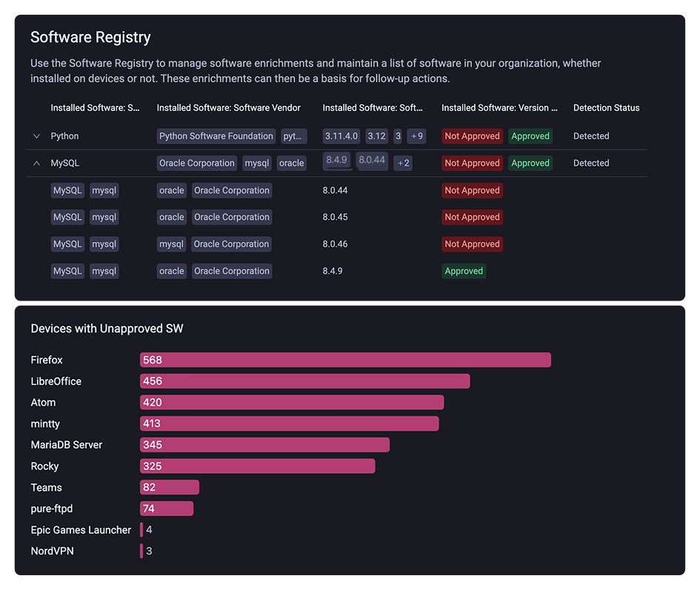Click the Teams bar showing 82

point(170,487)
